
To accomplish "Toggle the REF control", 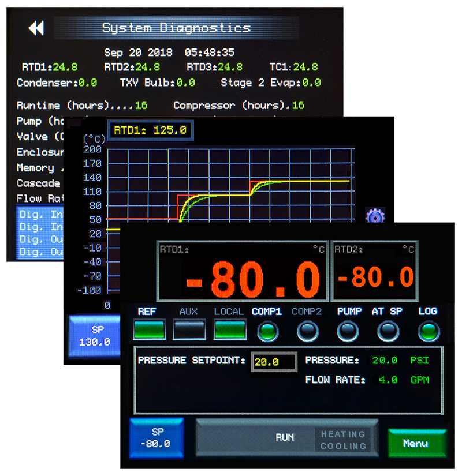I will (149, 330).
